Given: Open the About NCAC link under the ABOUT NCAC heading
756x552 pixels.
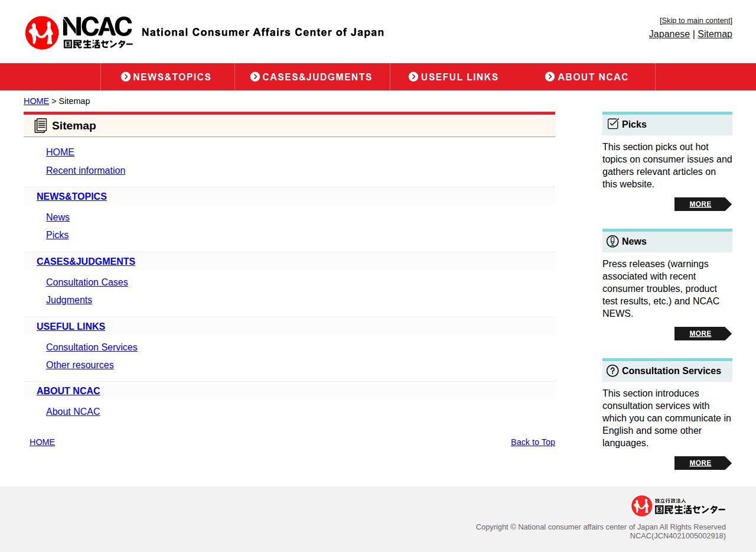Looking at the screenshot, I should [x=73, y=412].
